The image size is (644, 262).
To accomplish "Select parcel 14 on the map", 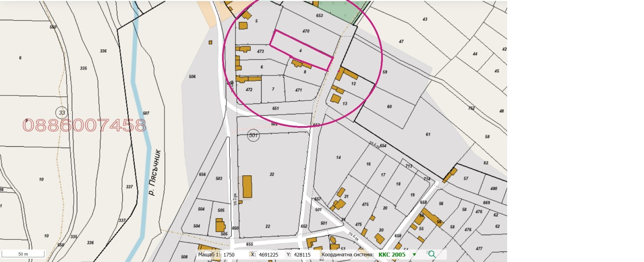I will point(338,158).
